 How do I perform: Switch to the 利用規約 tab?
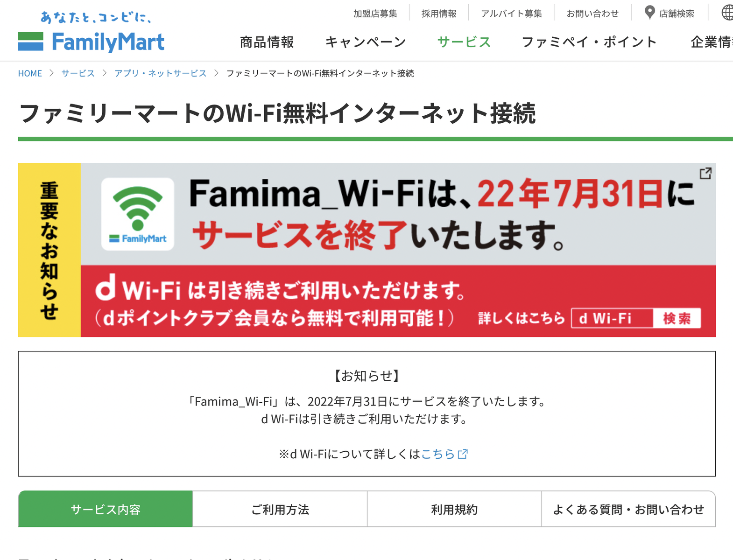pos(454,509)
